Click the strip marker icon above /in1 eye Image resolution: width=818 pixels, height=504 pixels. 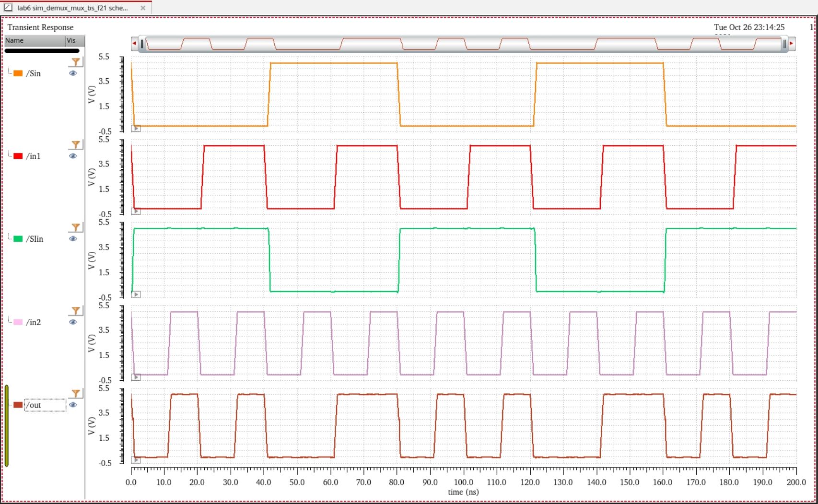[x=75, y=144]
